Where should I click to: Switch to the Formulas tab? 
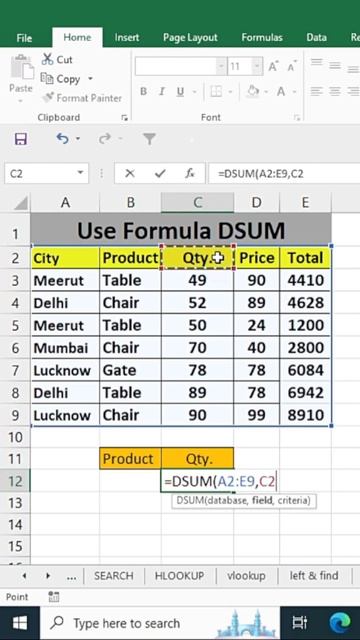(x=262, y=38)
